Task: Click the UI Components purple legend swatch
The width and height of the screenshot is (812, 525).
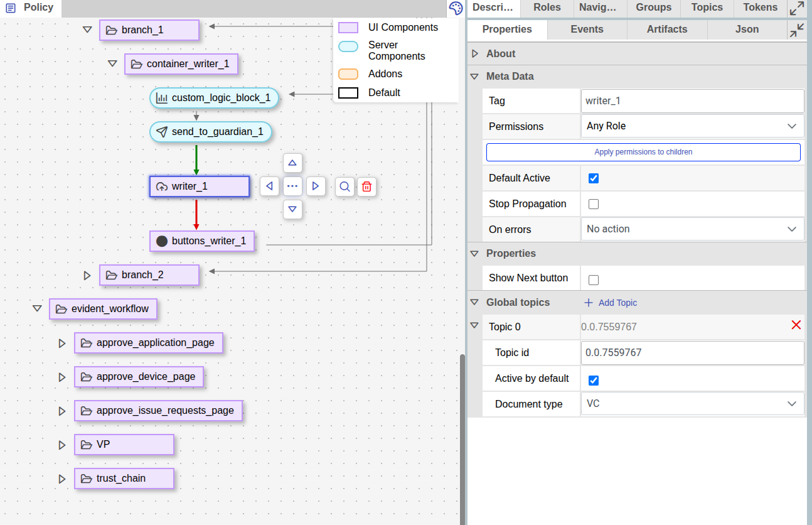Action: [348, 28]
